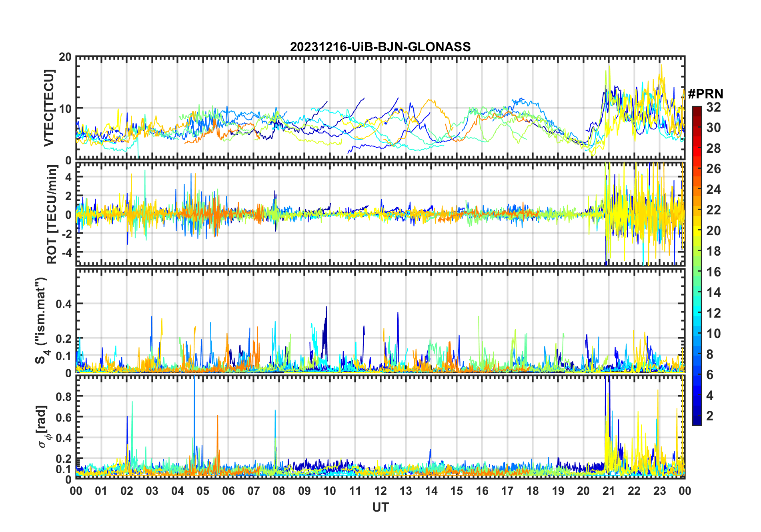The image size is (761, 532).
Task: Click the σφ[rad] y-axis label
Action: pos(42,427)
